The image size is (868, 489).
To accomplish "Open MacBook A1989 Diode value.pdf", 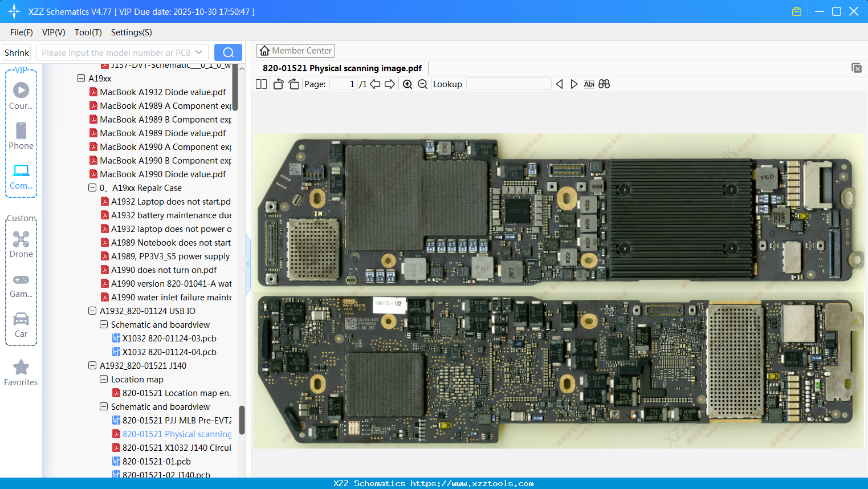I will pyautogui.click(x=157, y=133).
